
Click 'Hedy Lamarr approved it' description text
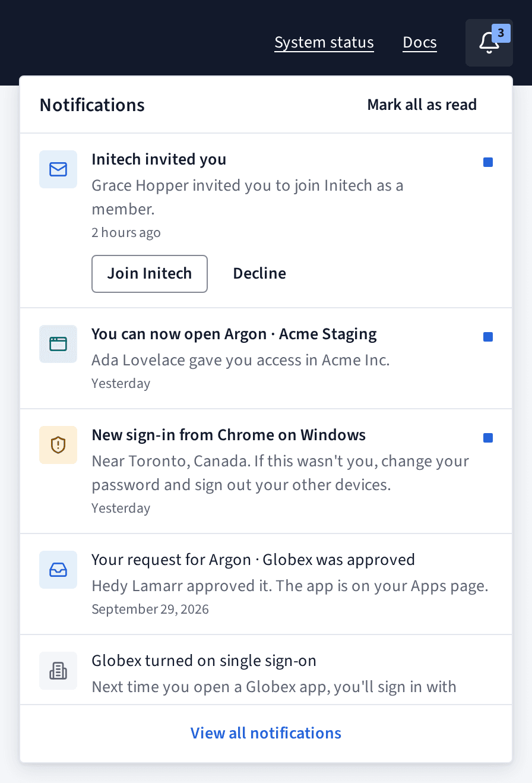coord(290,586)
